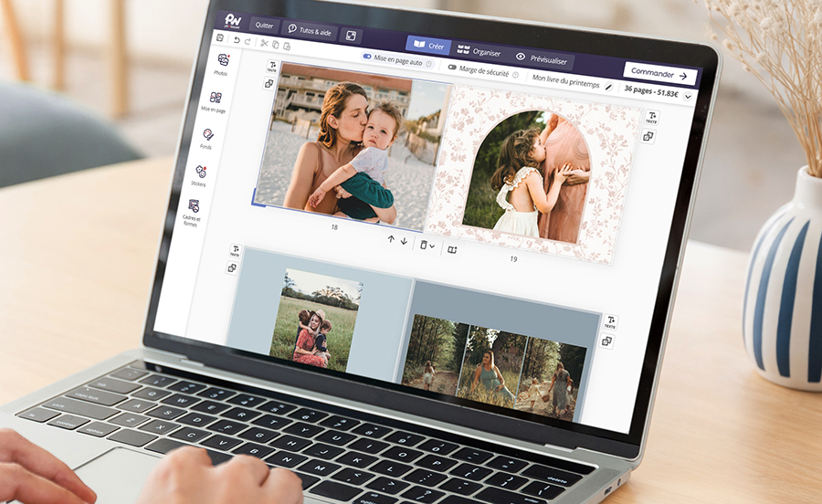Open the Photos panel in sidebar

223,63
